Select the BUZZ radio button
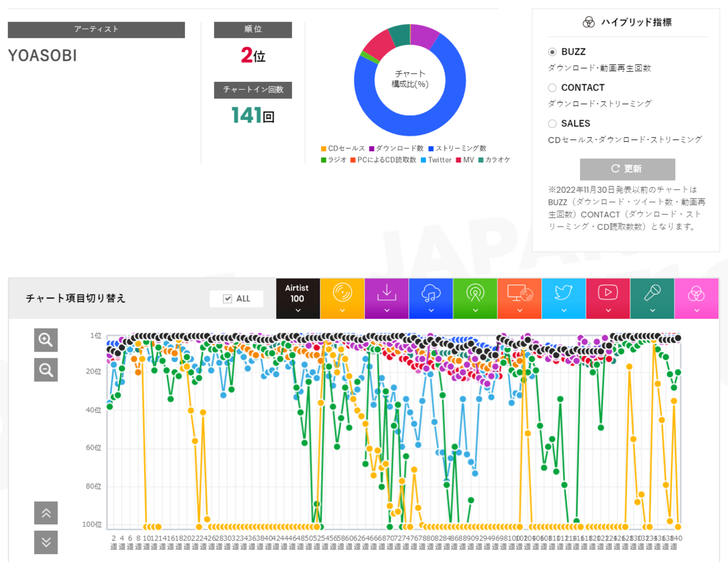The image size is (728, 562). (552, 52)
